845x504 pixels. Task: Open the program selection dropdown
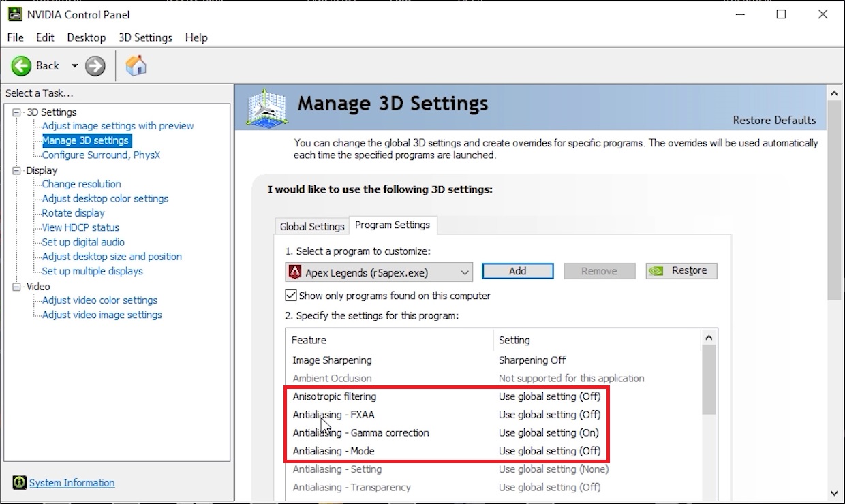465,272
